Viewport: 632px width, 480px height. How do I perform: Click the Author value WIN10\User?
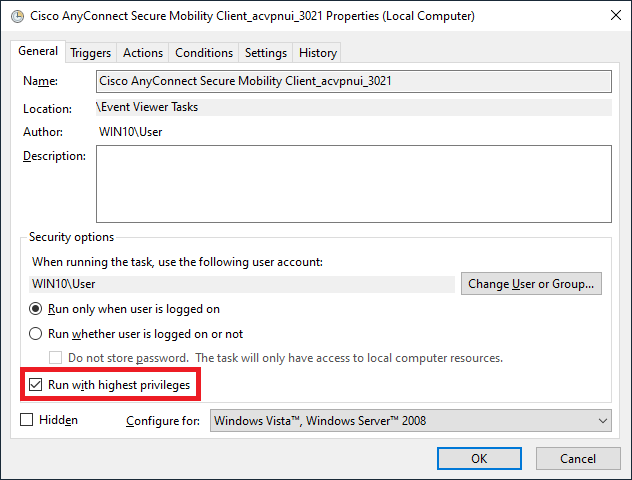[131, 132]
